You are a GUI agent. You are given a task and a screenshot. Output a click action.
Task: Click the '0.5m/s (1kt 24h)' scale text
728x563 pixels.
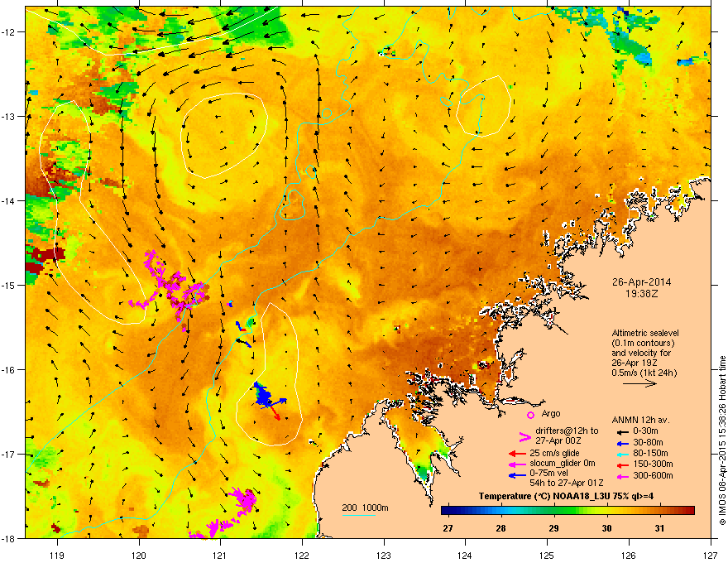click(x=644, y=373)
